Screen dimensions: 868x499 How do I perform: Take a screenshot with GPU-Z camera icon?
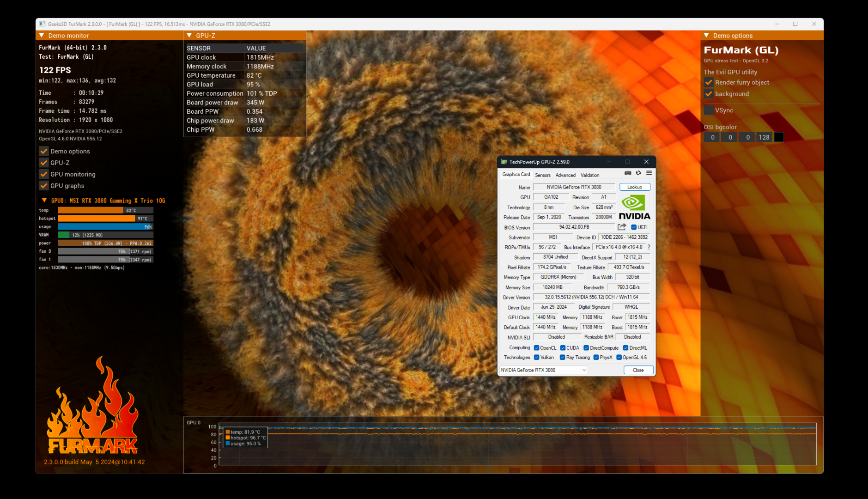coord(628,173)
